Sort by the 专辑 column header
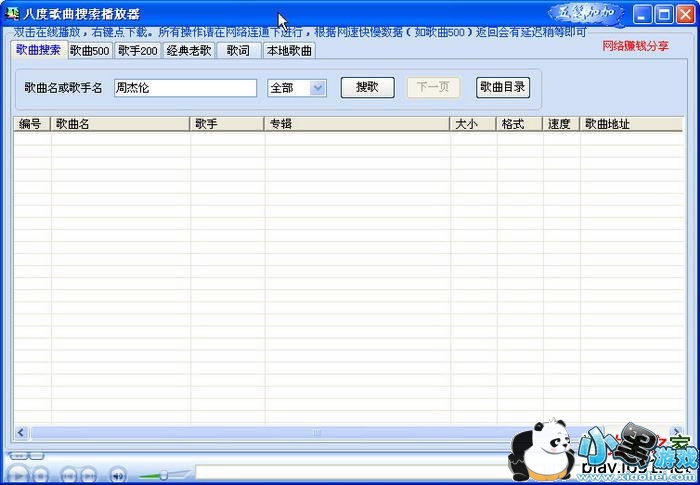700x485 pixels. coord(357,124)
